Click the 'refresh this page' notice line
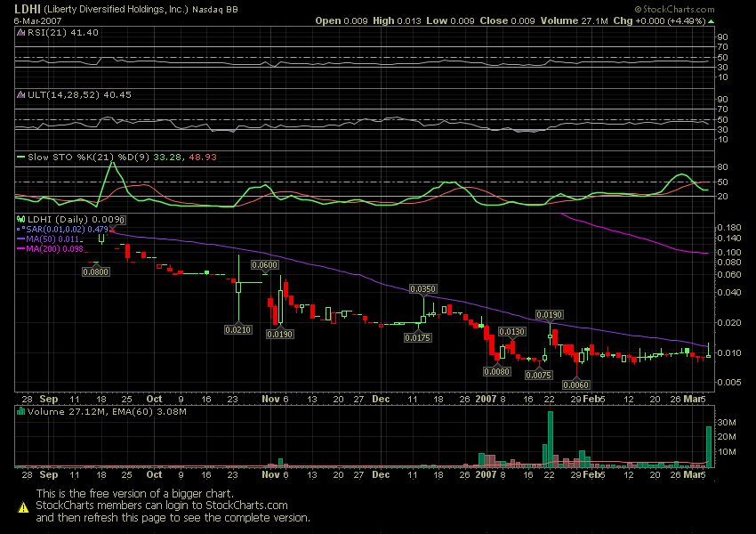Image resolution: width=756 pixels, height=534 pixels. (173, 518)
